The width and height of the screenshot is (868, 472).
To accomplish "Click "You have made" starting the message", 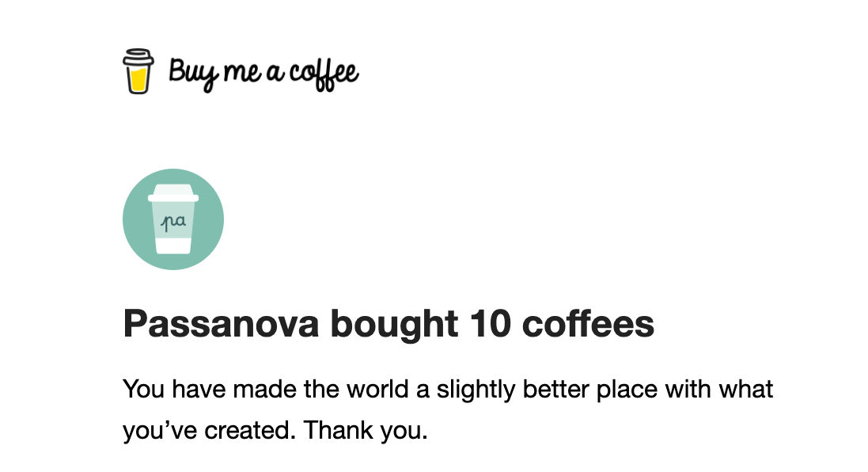I will (191, 390).
